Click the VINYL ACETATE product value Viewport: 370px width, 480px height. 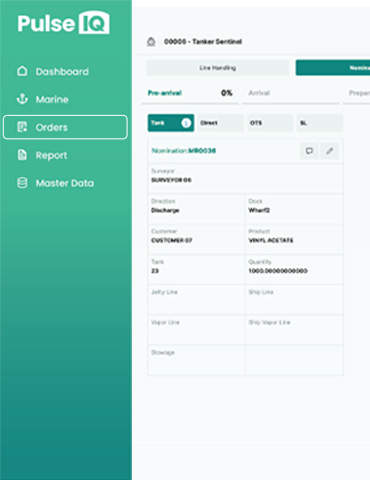(x=271, y=240)
